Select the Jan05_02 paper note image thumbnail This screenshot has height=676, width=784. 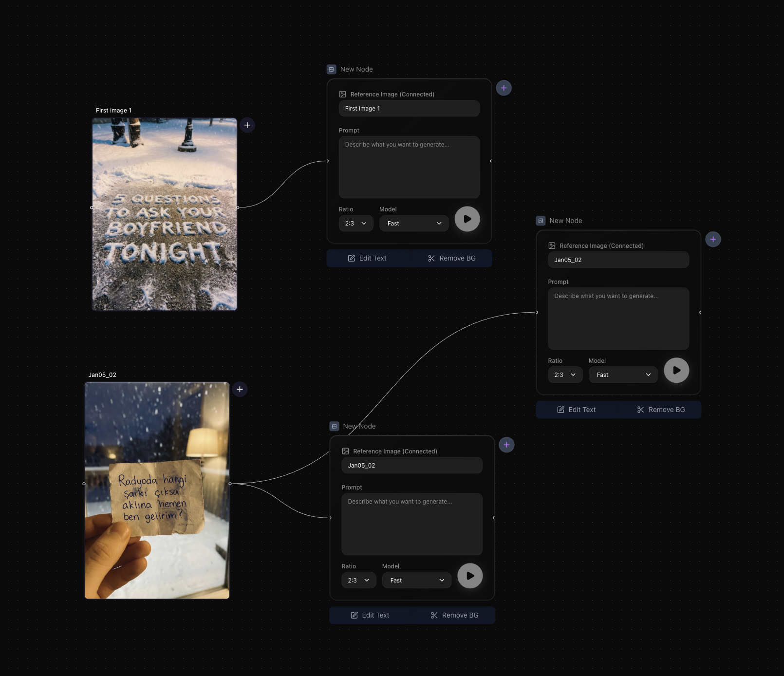(x=157, y=490)
